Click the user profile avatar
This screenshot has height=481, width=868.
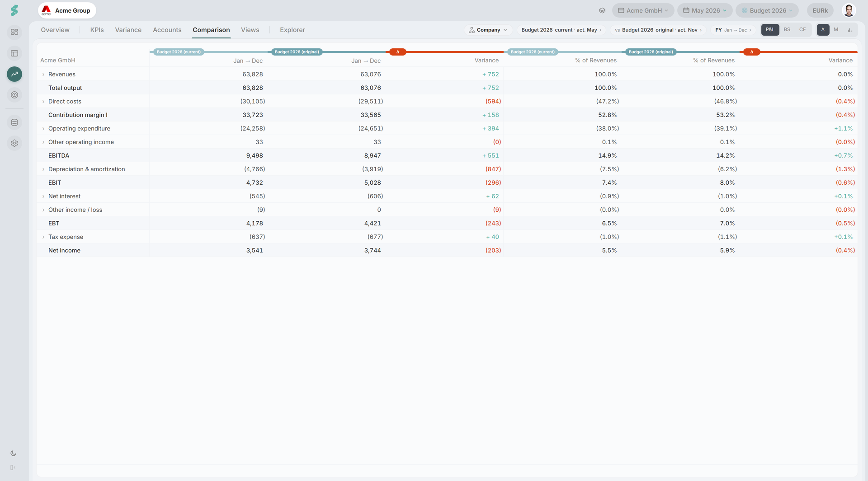[x=849, y=10]
